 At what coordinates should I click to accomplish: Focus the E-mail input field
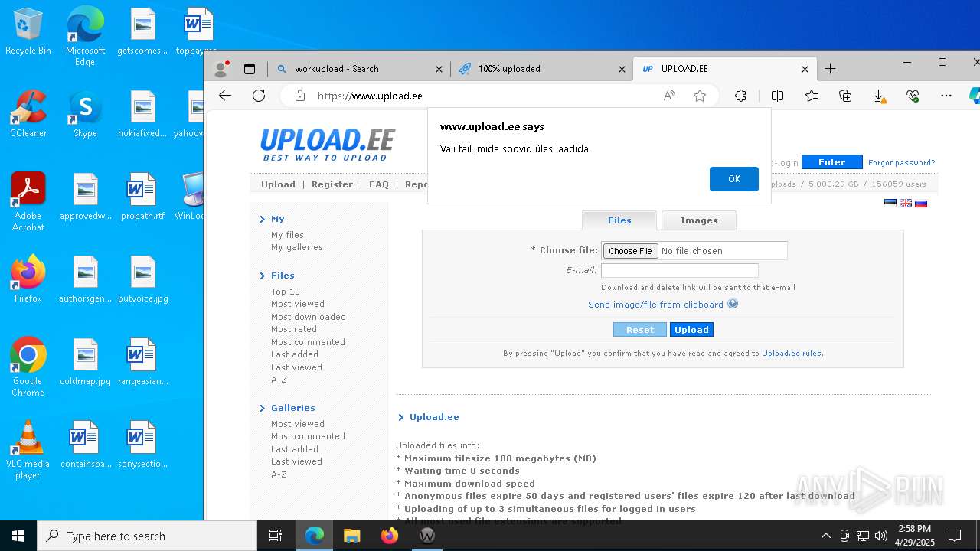(679, 270)
